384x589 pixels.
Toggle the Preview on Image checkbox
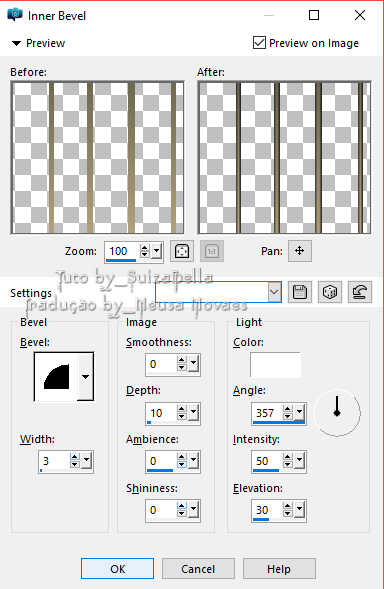point(259,42)
